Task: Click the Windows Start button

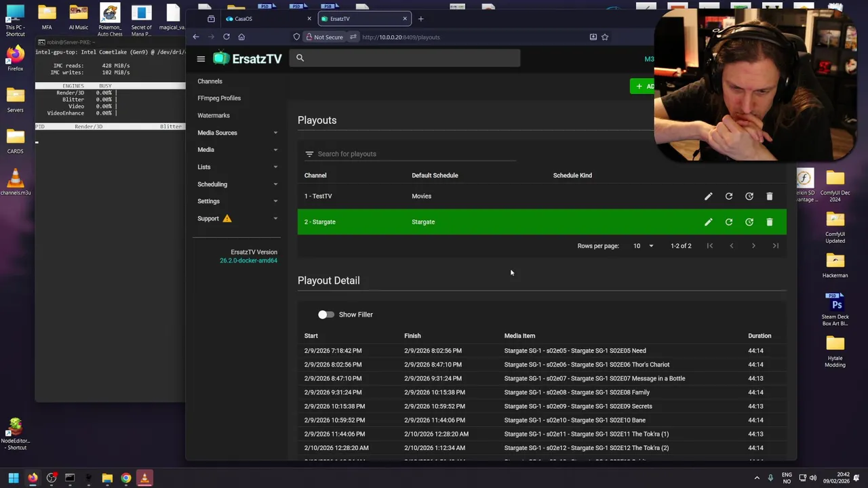Action: coord(14,478)
